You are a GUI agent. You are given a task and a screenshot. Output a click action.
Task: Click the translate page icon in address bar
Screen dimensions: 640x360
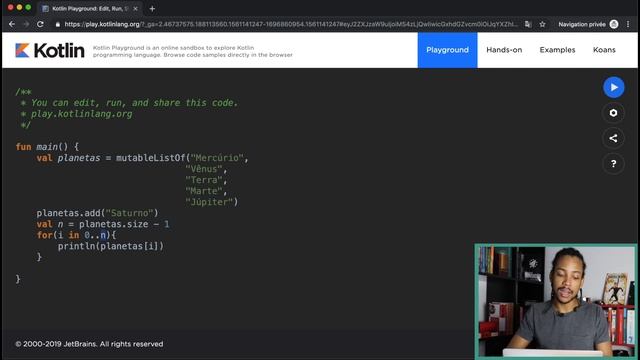[528, 24]
